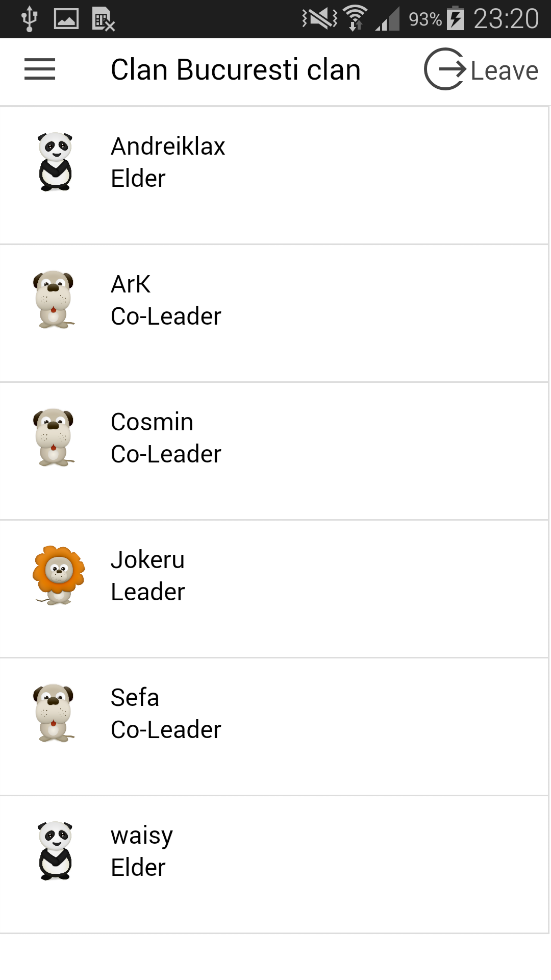The width and height of the screenshot is (551, 980).
Task: Click the Clan Bucuresti clan title
Action: point(236,69)
